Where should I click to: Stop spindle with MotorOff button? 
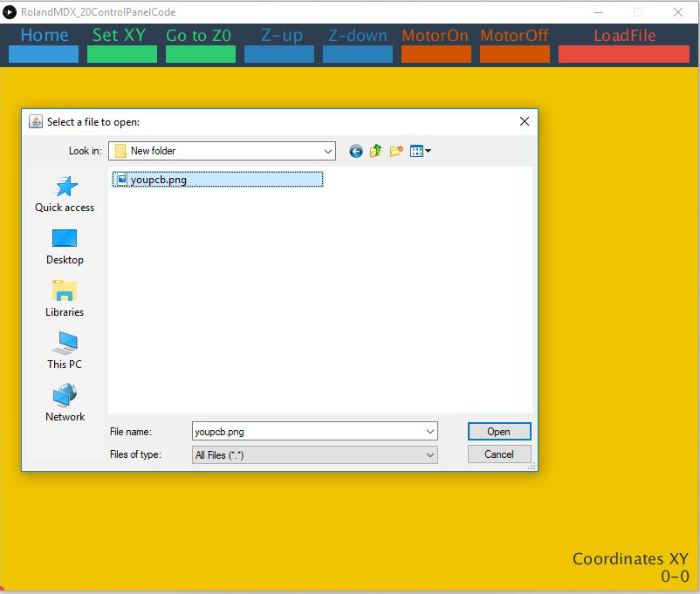[x=515, y=53]
